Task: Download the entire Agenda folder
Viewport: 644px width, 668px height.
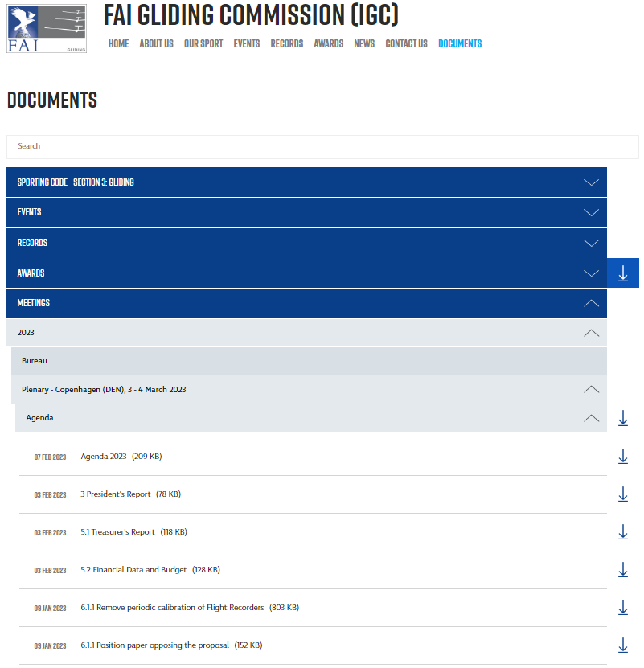Action: click(622, 418)
